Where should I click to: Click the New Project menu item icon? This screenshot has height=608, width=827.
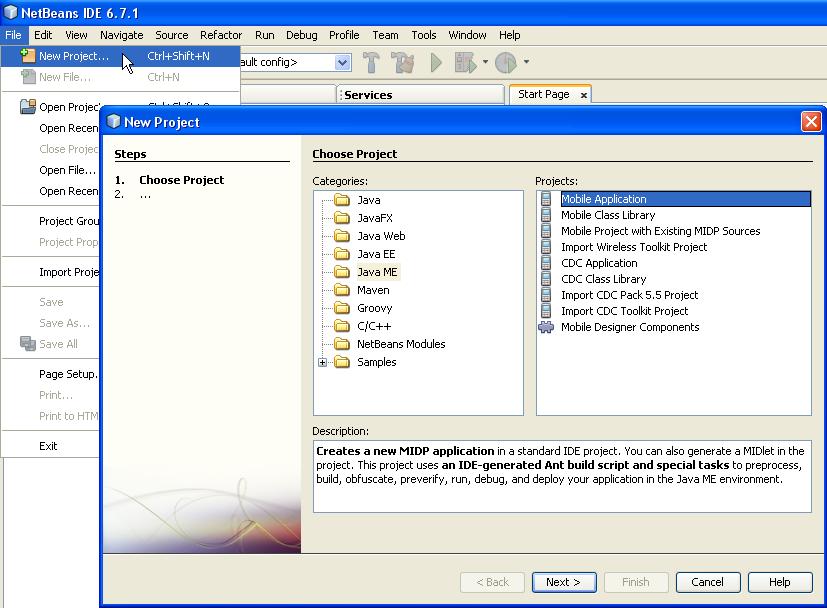pyautogui.click(x=27, y=55)
